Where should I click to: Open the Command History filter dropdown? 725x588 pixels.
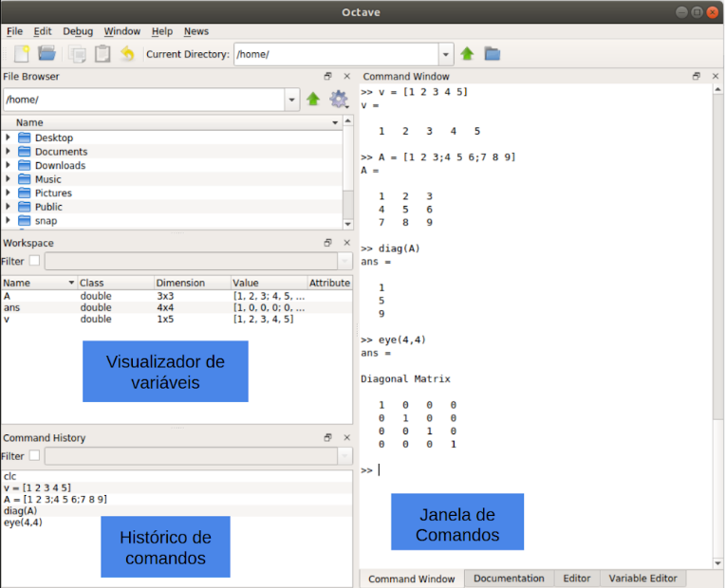pyautogui.click(x=344, y=456)
